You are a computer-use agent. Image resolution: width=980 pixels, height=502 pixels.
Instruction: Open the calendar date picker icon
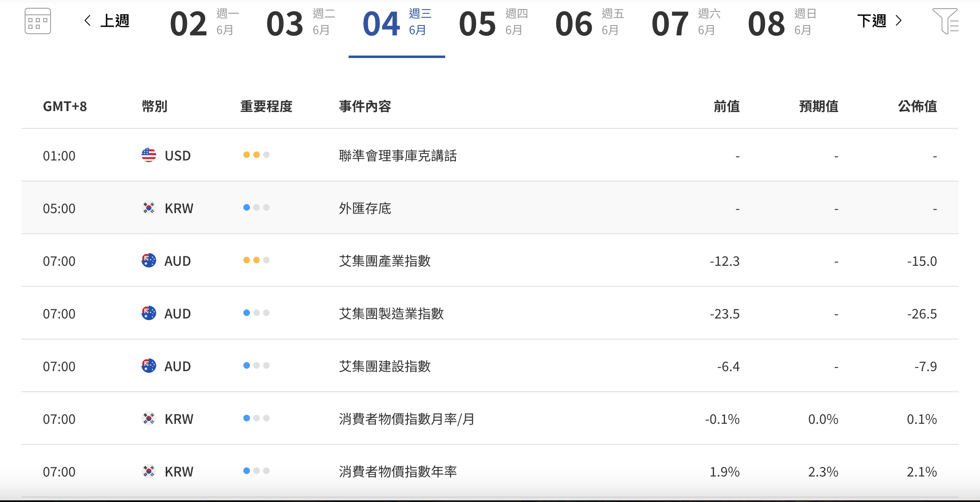[37, 21]
